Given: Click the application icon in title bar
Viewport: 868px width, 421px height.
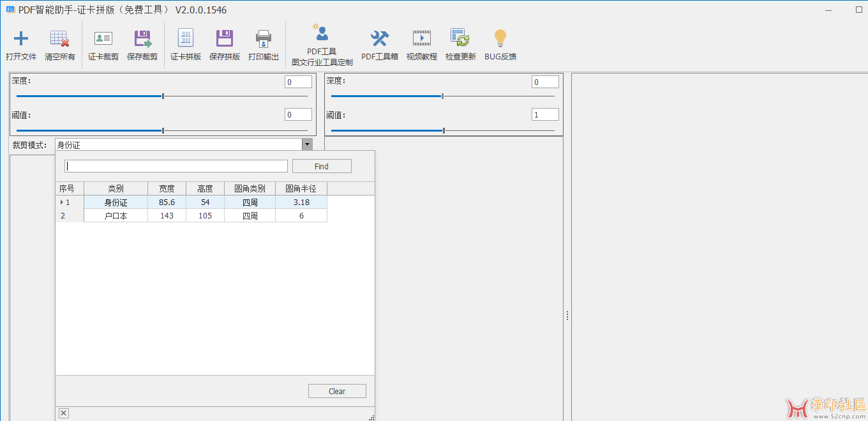Looking at the screenshot, I should tap(10, 10).
